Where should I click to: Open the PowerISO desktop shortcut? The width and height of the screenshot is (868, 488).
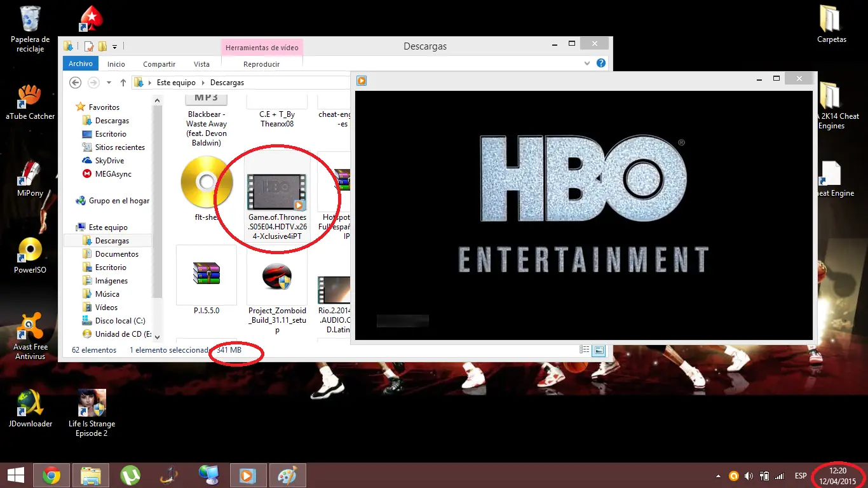pos(30,255)
